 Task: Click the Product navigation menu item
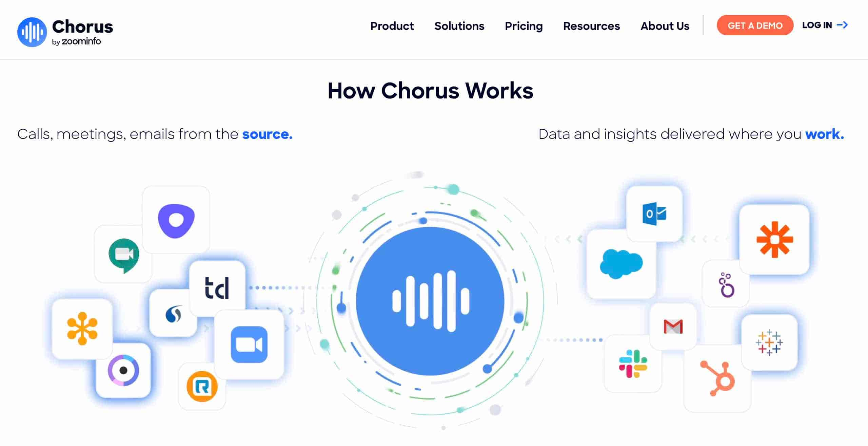click(392, 26)
